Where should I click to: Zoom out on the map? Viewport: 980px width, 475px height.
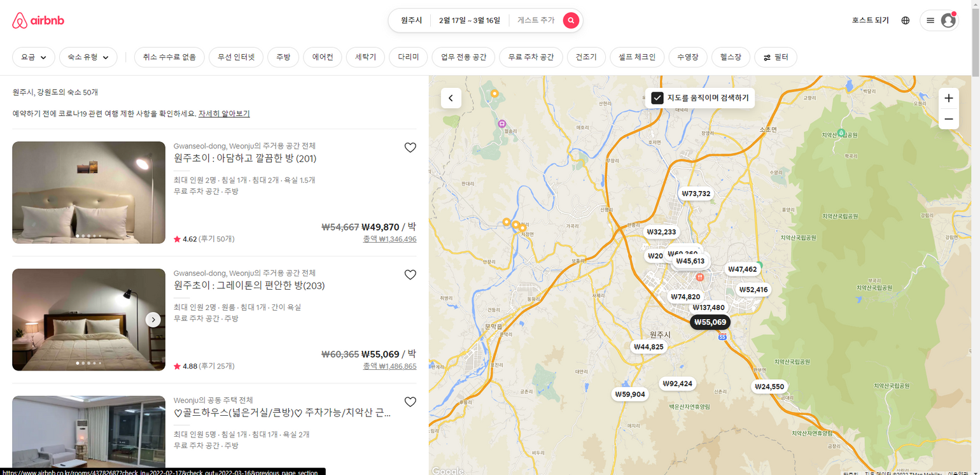pos(948,119)
